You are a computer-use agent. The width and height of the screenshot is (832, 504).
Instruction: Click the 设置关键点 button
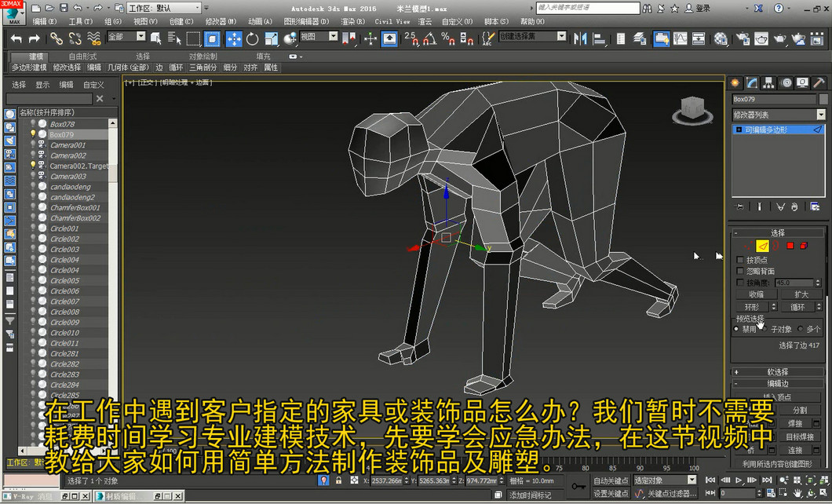(610, 494)
